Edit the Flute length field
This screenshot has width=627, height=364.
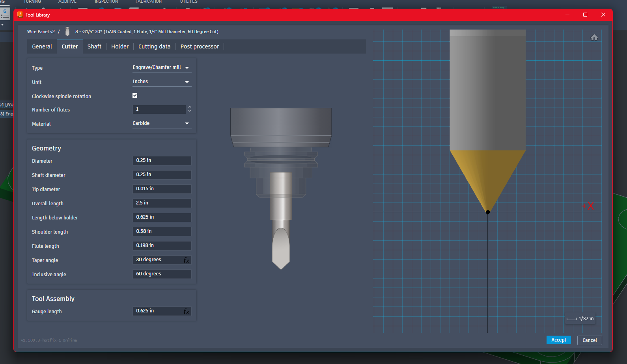(162, 245)
